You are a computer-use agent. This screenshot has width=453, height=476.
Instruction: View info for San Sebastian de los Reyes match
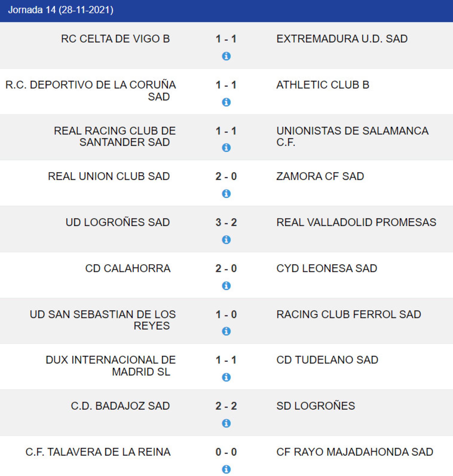click(x=226, y=331)
